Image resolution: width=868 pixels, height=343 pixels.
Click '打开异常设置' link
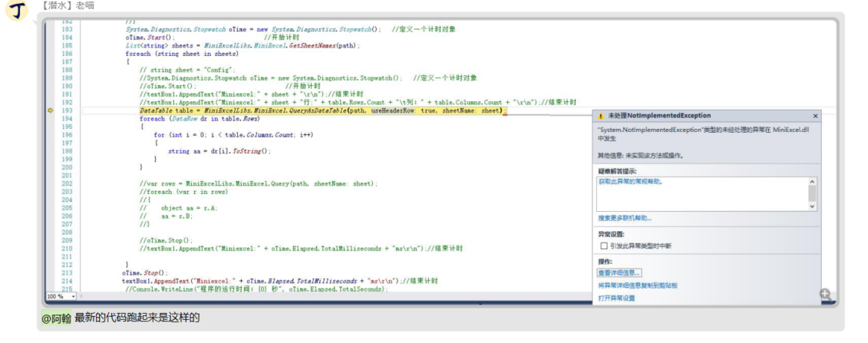tap(617, 298)
